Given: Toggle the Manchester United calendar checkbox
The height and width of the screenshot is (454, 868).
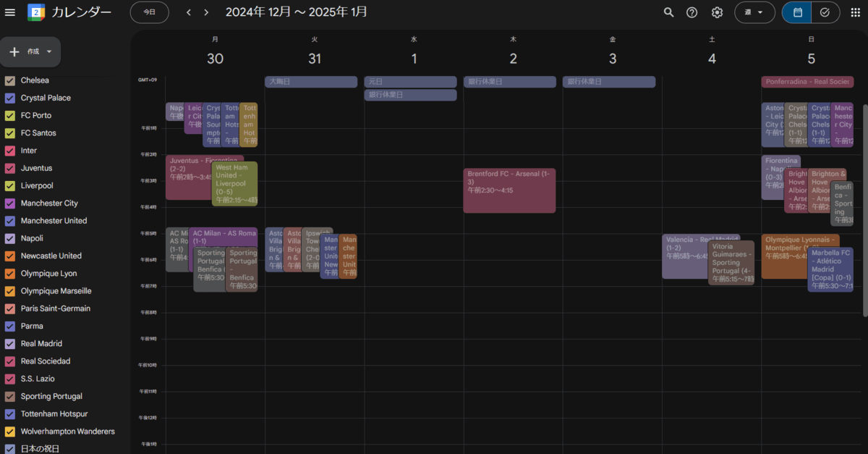Looking at the screenshot, I should tap(10, 221).
